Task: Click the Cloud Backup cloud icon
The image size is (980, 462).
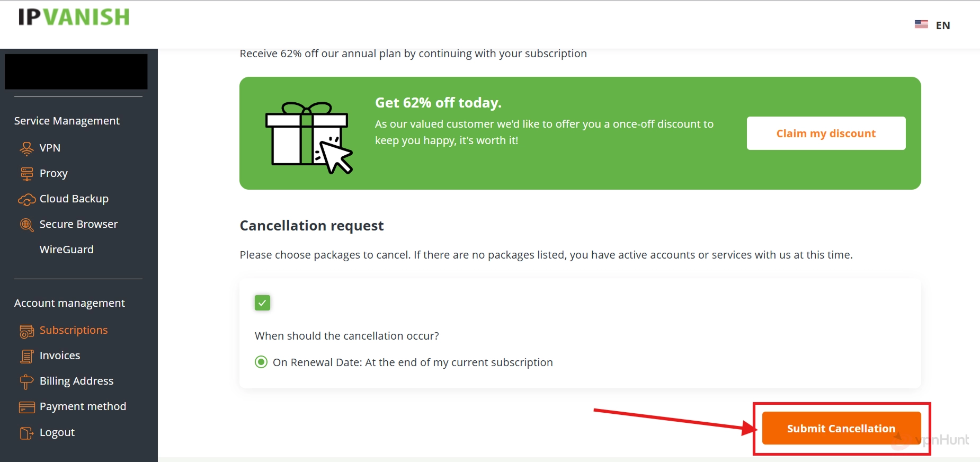Action: click(x=26, y=200)
